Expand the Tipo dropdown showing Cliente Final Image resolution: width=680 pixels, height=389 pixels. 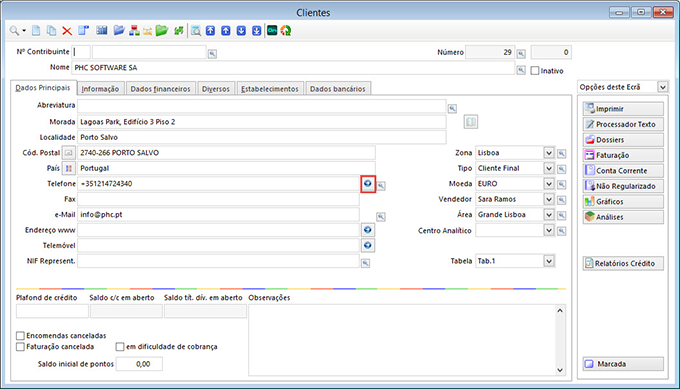pos(549,168)
